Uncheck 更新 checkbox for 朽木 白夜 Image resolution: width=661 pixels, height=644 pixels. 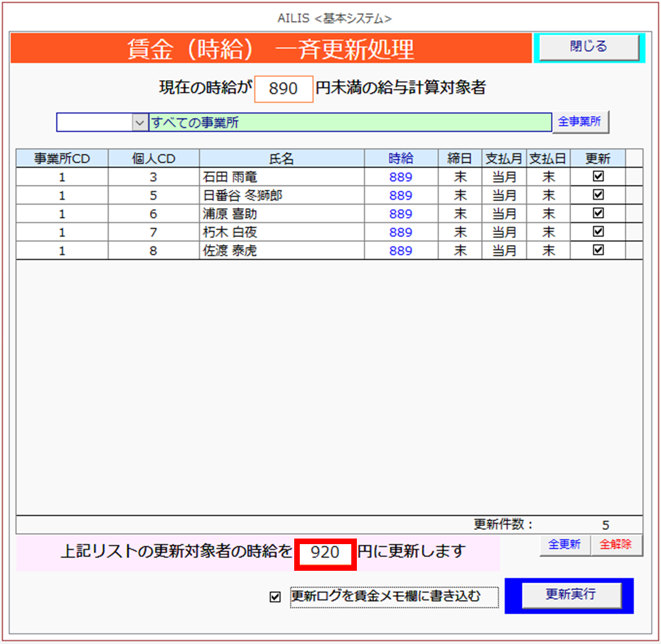(x=598, y=232)
